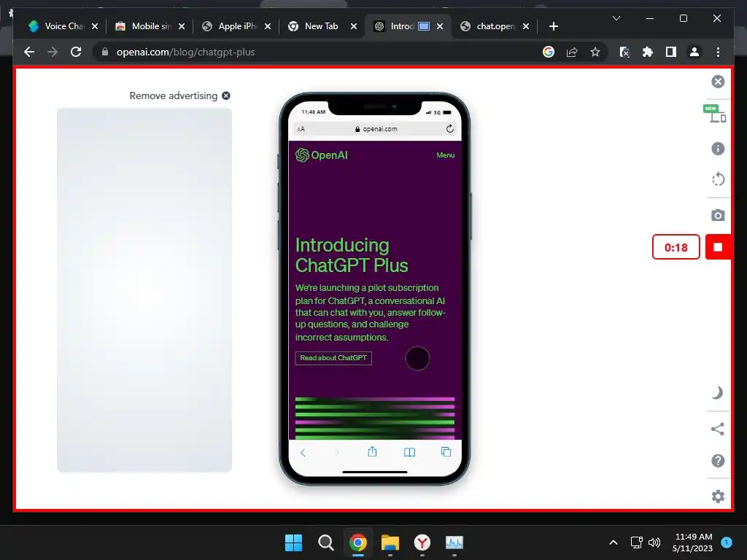
Task: Expand the tab search chevron
Action: tap(616, 18)
